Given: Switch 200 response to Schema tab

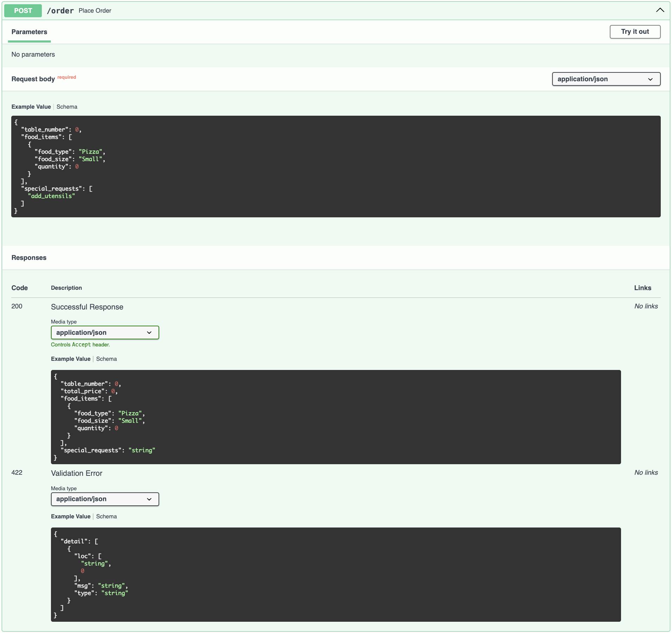Looking at the screenshot, I should 106,359.
